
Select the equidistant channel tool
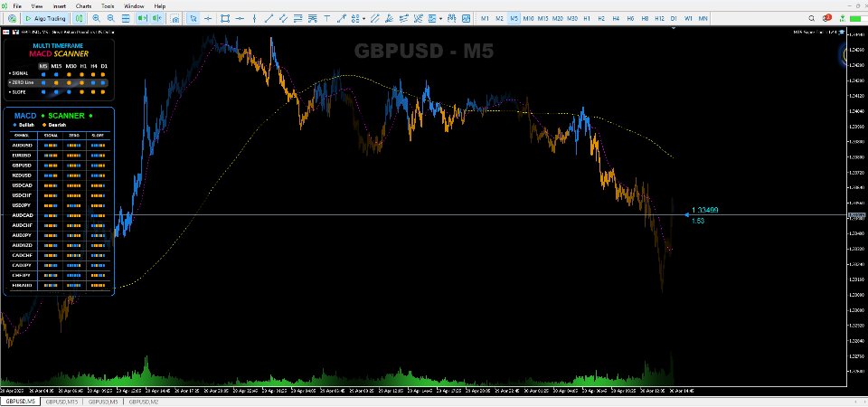tap(283, 18)
